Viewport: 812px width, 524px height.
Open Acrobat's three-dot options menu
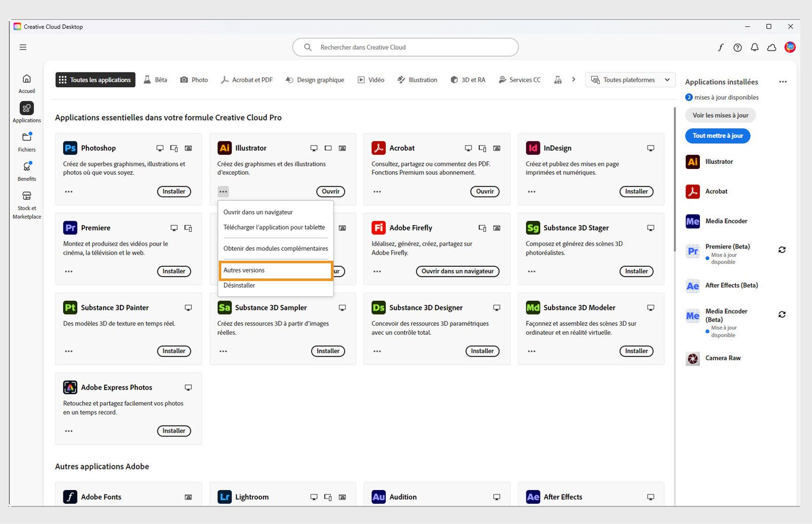point(377,192)
